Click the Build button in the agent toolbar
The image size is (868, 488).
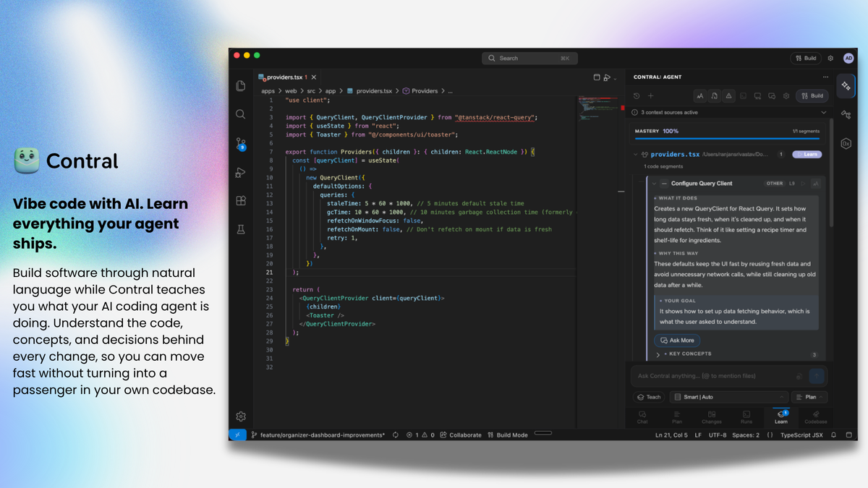click(x=812, y=95)
